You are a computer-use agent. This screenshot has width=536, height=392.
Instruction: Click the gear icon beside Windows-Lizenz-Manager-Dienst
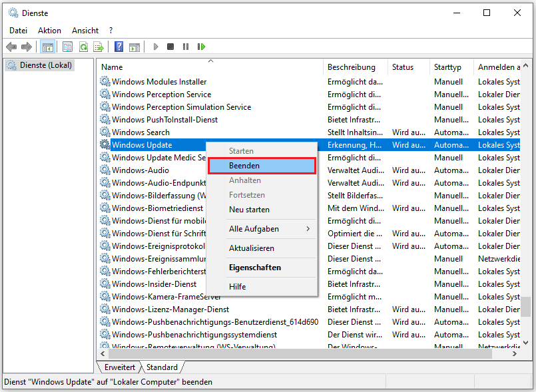(x=105, y=309)
